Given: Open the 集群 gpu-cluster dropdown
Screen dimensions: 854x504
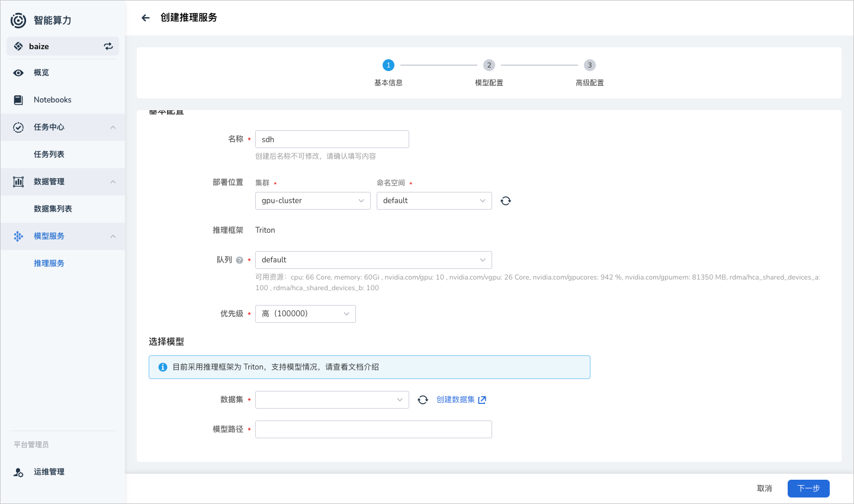Looking at the screenshot, I should pos(313,201).
